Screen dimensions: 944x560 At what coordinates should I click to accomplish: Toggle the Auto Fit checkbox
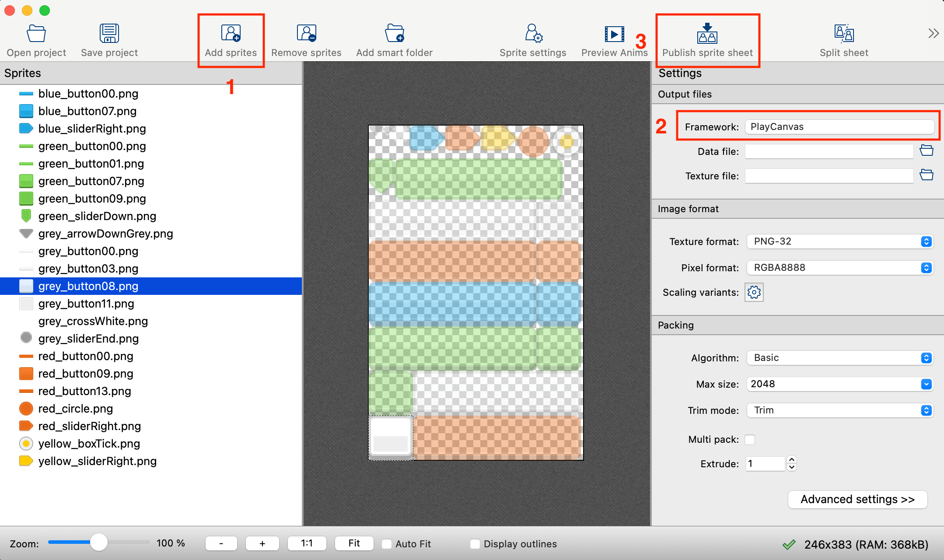tap(387, 544)
